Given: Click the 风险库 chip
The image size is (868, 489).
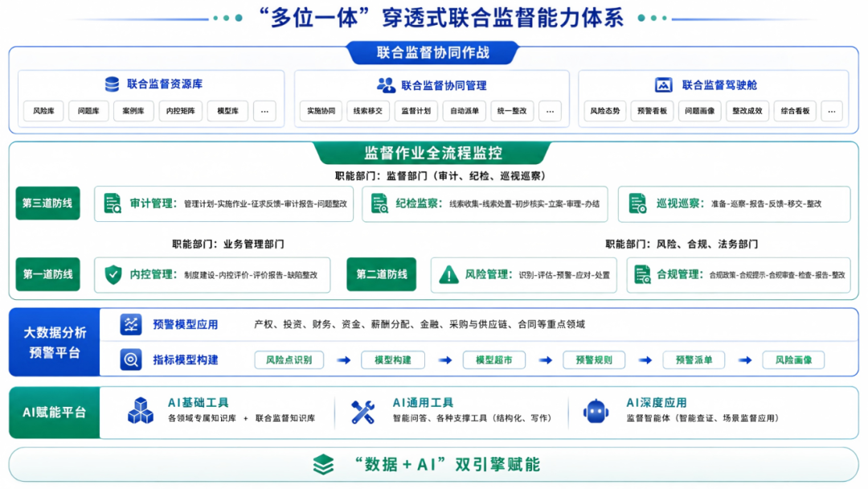Looking at the screenshot, I should point(43,111).
